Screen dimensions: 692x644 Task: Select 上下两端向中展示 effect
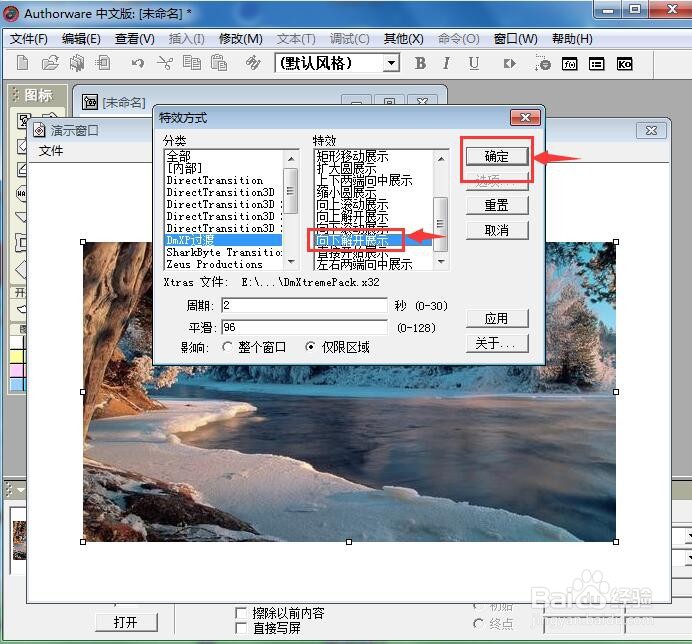(x=364, y=180)
